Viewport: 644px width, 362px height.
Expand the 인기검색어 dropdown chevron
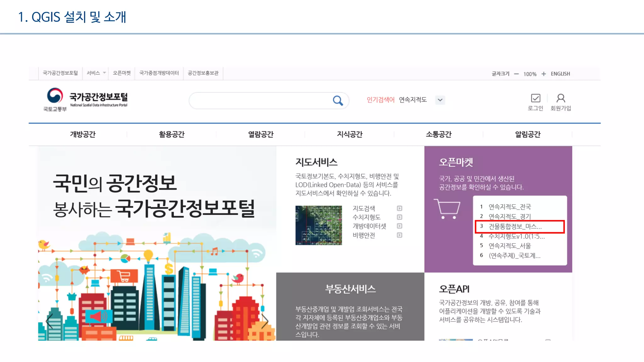(440, 100)
